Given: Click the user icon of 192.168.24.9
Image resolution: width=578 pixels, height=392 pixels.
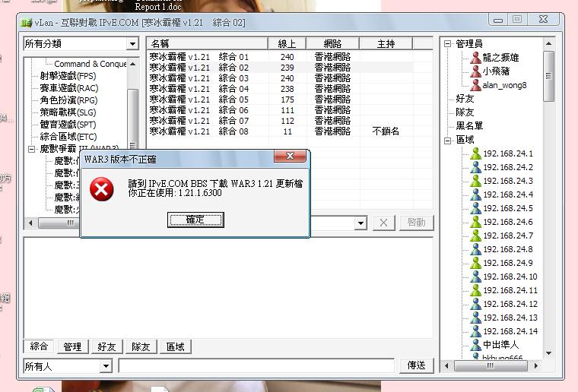Looking at the screenshot, I should pos(475,263).
